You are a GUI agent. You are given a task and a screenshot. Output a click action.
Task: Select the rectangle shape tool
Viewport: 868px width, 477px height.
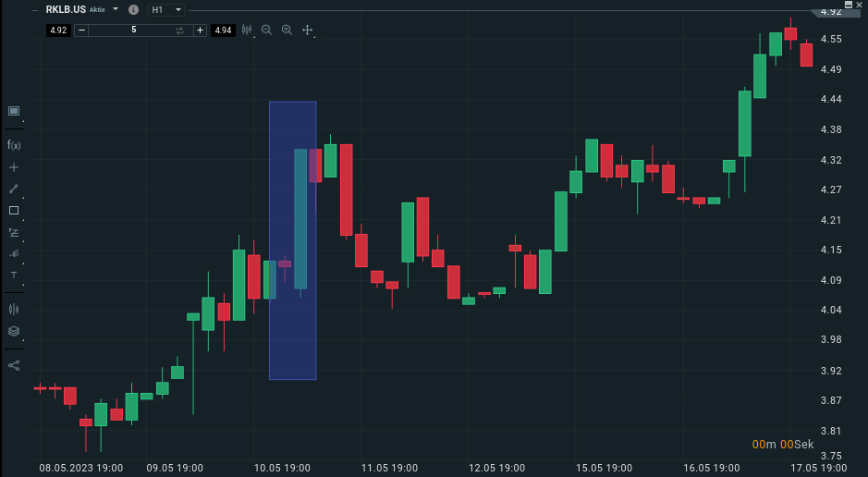(14, 210)
